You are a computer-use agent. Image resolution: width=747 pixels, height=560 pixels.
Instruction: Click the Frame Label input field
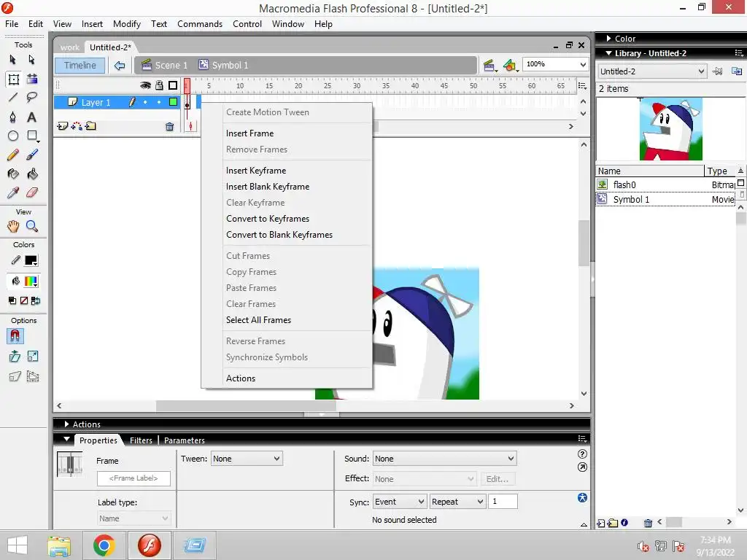[133, 478]
